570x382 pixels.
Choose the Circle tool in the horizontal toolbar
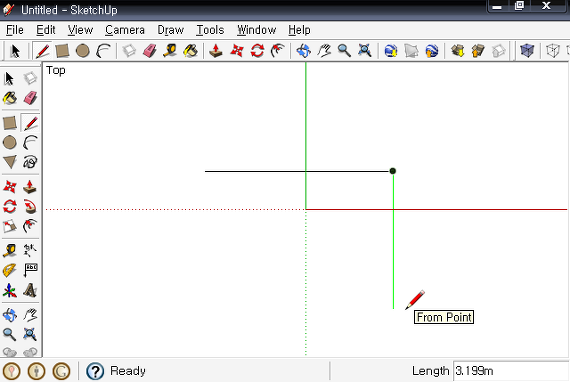[x=83, y=51]
